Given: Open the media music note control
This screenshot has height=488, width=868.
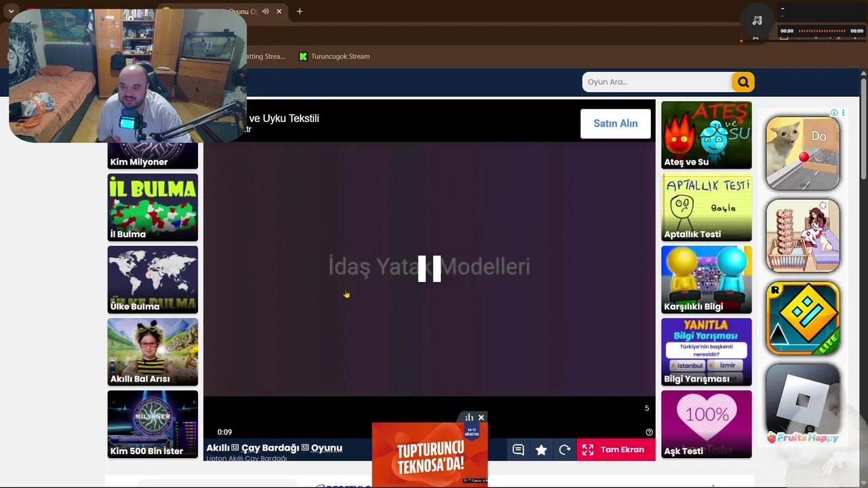Looking at the screenshot, I should tap(757, 20).
